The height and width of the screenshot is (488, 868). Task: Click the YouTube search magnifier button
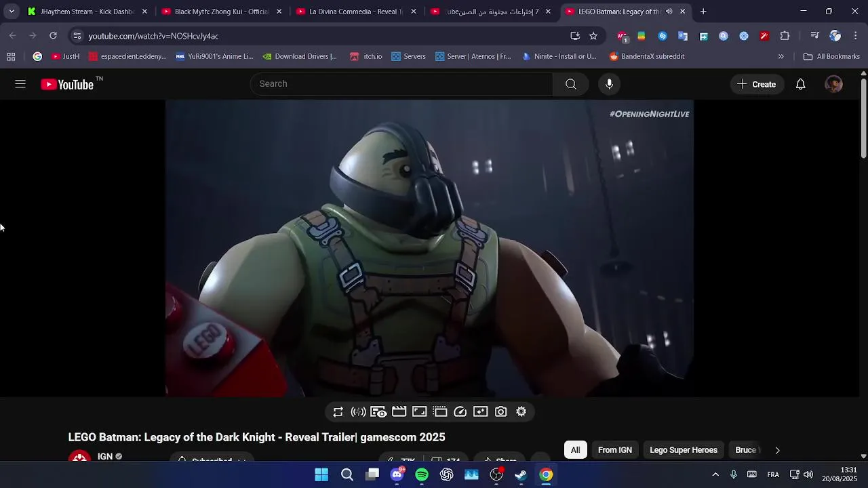tap(571, 84)
